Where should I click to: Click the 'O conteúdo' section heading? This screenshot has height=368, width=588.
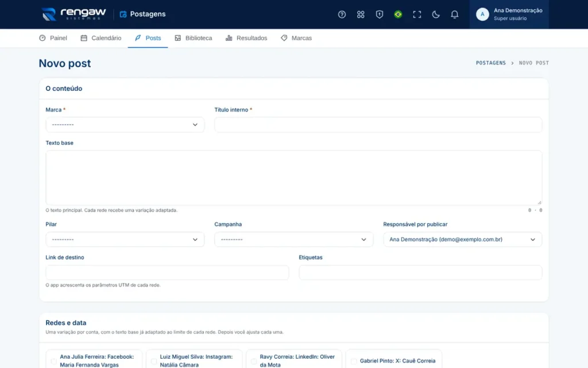click(x=64, y=89)
